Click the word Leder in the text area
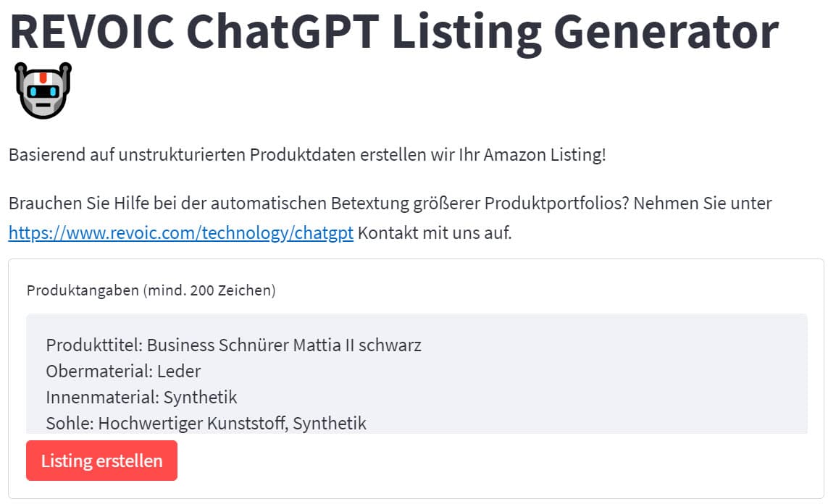This screenshot has width=828, height=504. [179, 371]
